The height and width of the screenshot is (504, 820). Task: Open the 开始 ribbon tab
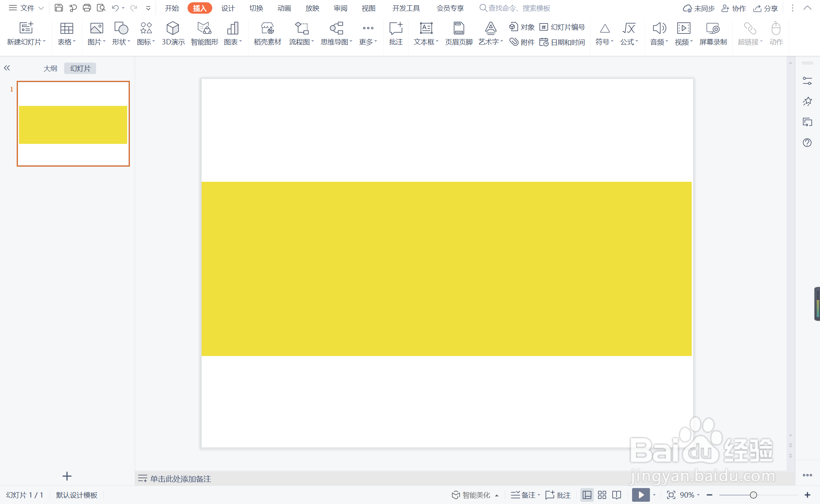coord(172,8)
